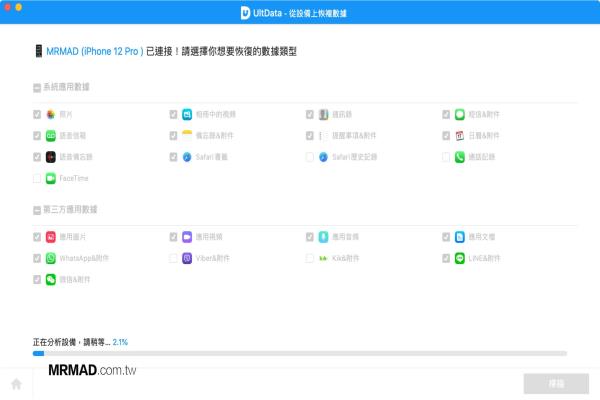Uncheck the Calendar & attachments checkbox

point(446,136)
